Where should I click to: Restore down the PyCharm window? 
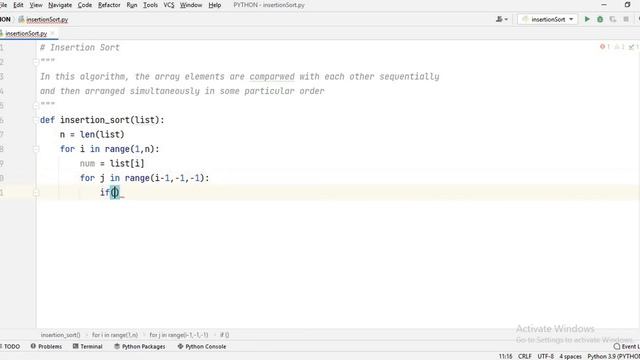point(627,5)
